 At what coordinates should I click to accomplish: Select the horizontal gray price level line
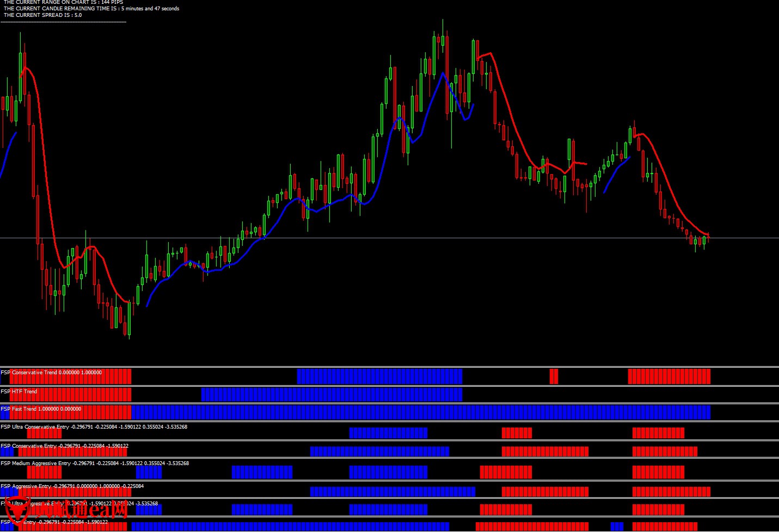click(x=381, y=238)
